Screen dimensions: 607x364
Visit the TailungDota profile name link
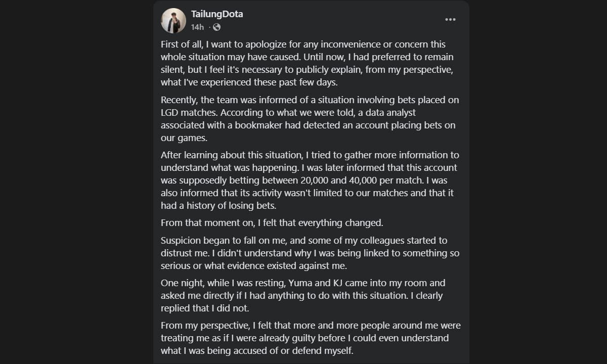coord(217,14)
